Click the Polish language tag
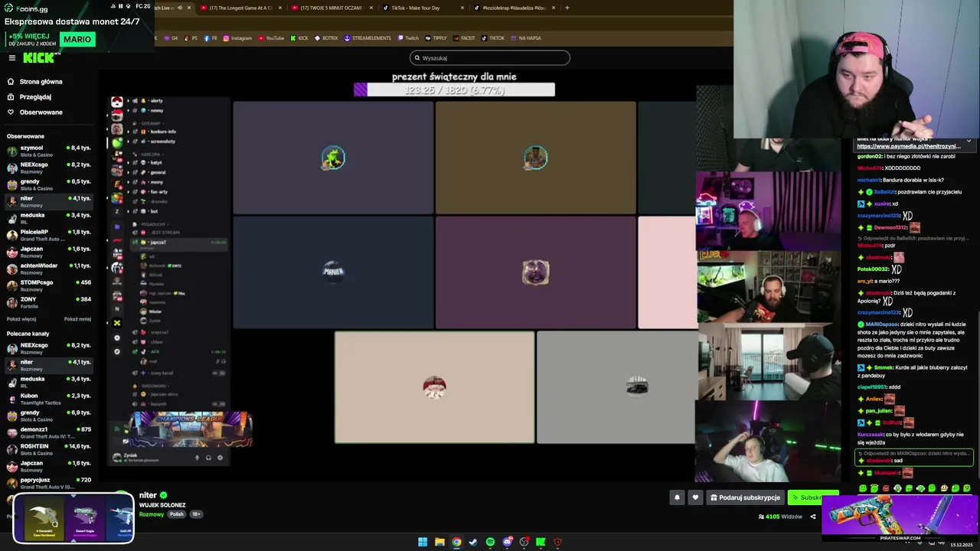The width and height of the screenshot is (980, 551). click(x=177, y=514)
